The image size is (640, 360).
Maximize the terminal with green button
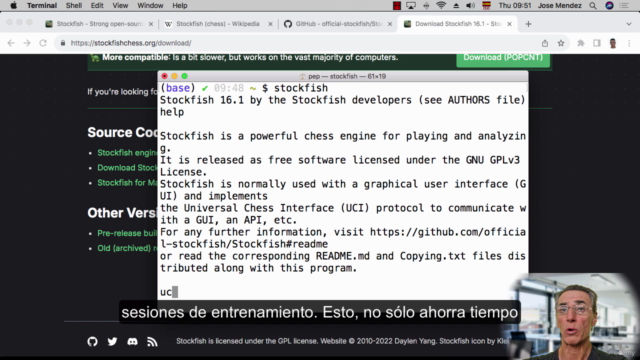184,76
